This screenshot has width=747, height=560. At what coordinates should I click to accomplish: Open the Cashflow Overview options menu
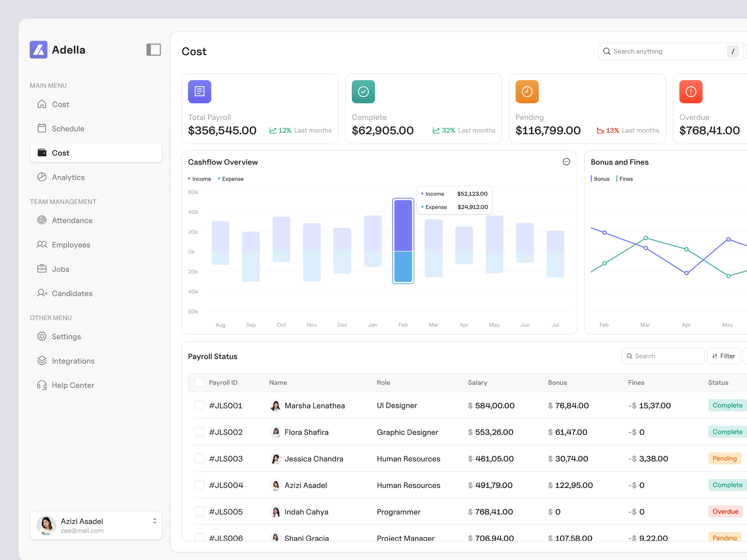566,162
